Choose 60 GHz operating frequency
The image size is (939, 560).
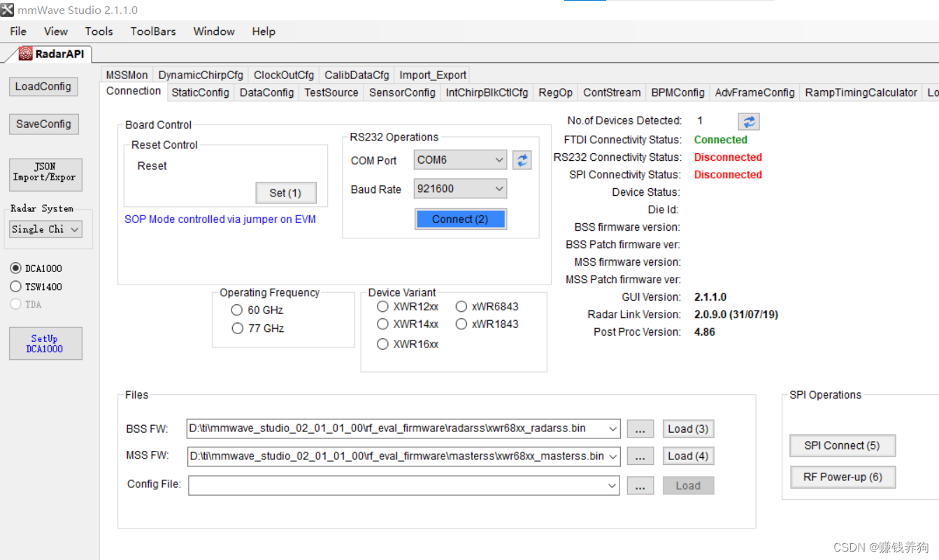point(237,310)
